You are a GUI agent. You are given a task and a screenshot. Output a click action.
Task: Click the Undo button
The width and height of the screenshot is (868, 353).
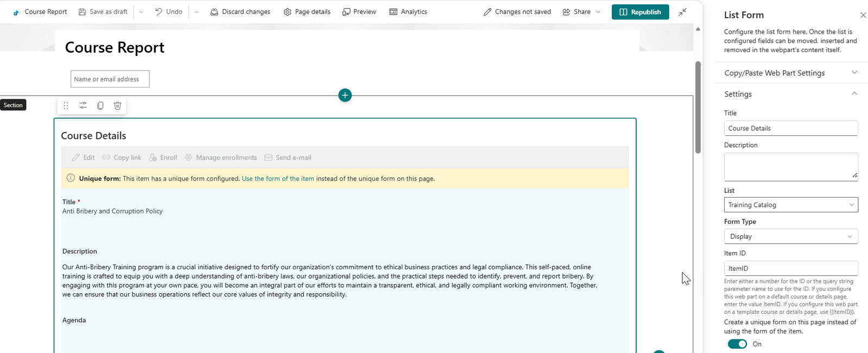point(168,12)
